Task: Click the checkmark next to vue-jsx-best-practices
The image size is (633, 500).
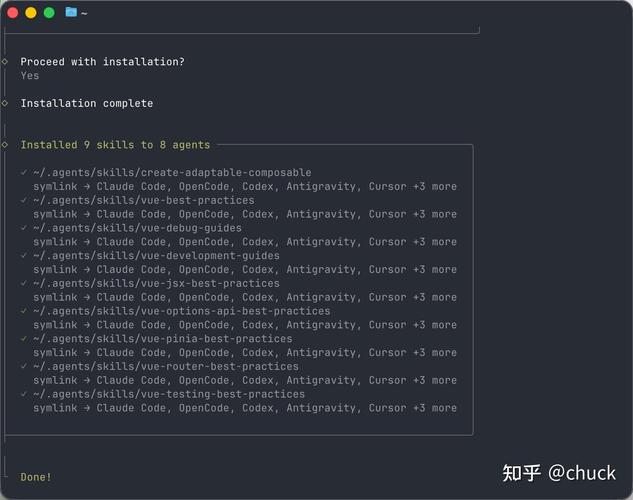Action: (24, 283)
